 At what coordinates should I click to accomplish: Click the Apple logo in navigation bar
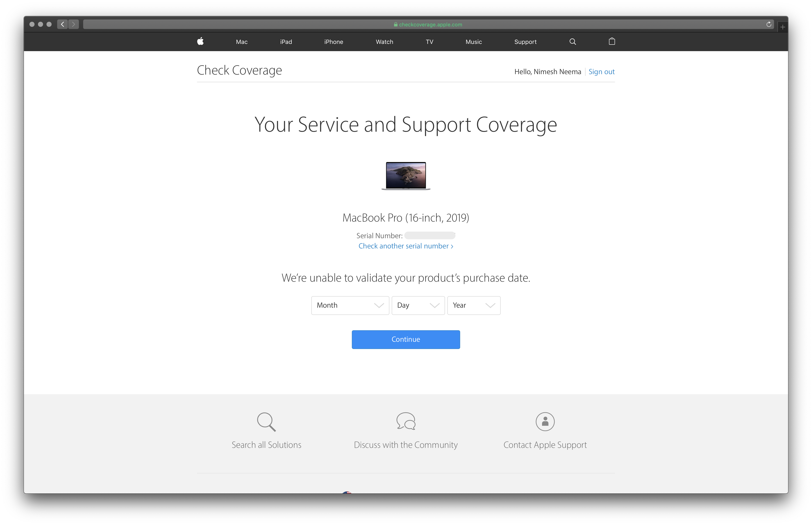201,41
